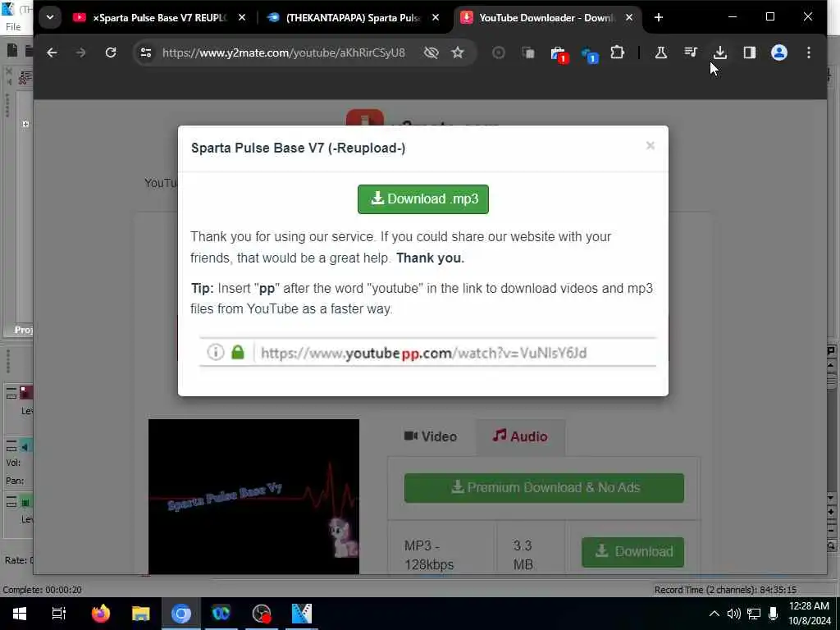Open the clock showing 12:28 AM

point(809,614)
